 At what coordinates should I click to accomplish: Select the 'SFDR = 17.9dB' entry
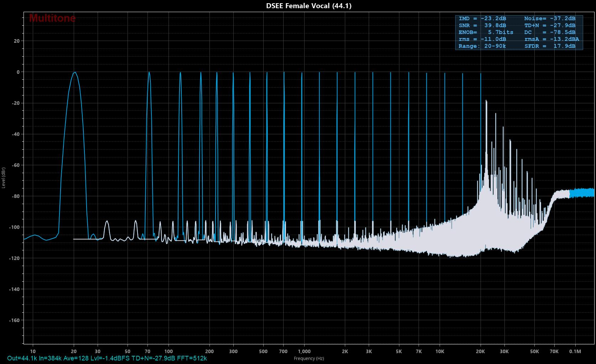pos(550,46)
